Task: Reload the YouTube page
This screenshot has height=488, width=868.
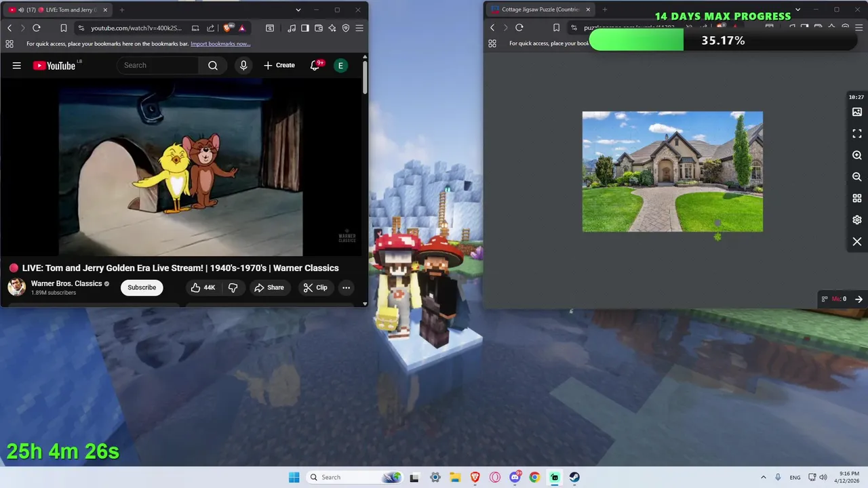Action: tap(37, 28)
